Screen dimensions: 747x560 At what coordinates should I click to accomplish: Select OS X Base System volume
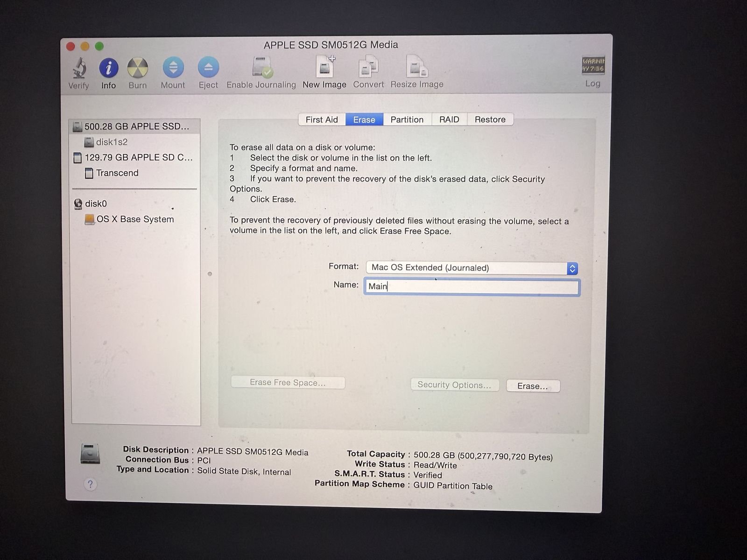[134, 219]
